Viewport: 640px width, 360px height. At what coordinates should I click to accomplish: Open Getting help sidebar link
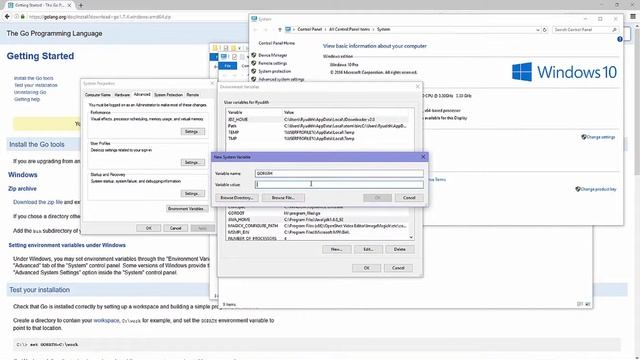[x=27, y=99]
